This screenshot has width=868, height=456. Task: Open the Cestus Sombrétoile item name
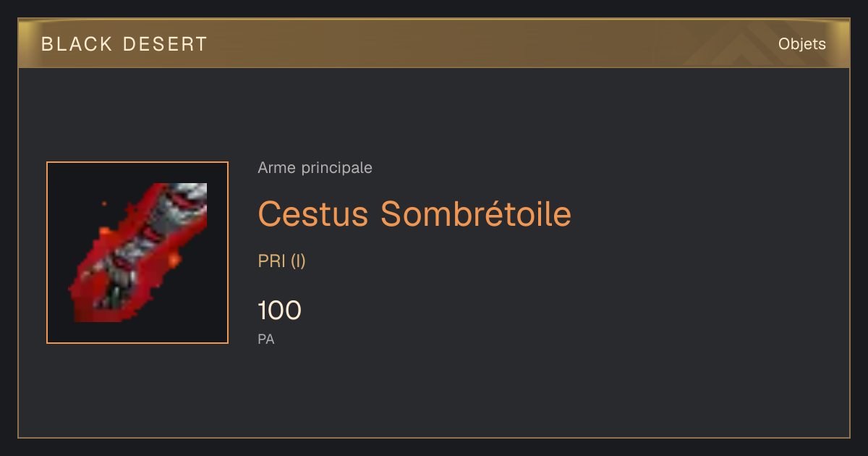(x=414, y=214)
